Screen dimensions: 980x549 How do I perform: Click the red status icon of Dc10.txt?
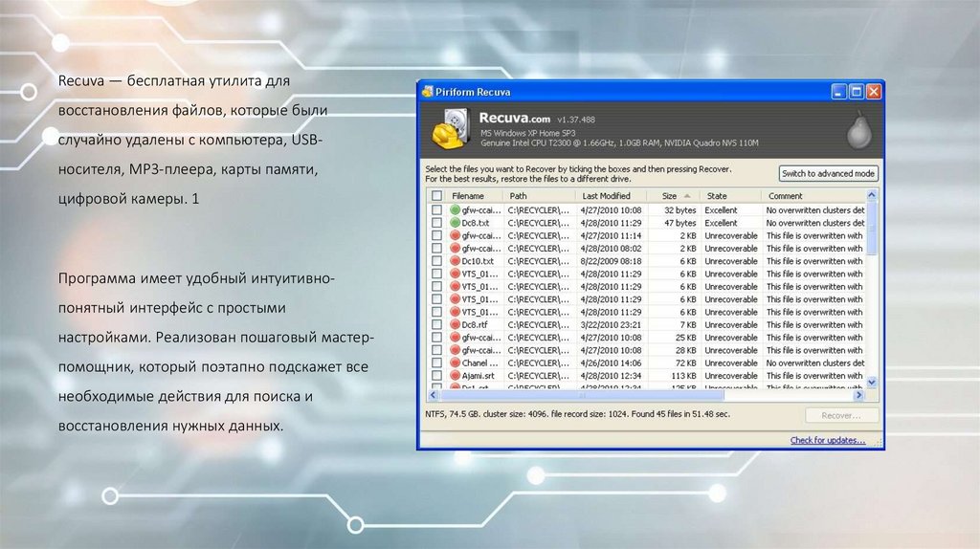[x=455, y=261]
